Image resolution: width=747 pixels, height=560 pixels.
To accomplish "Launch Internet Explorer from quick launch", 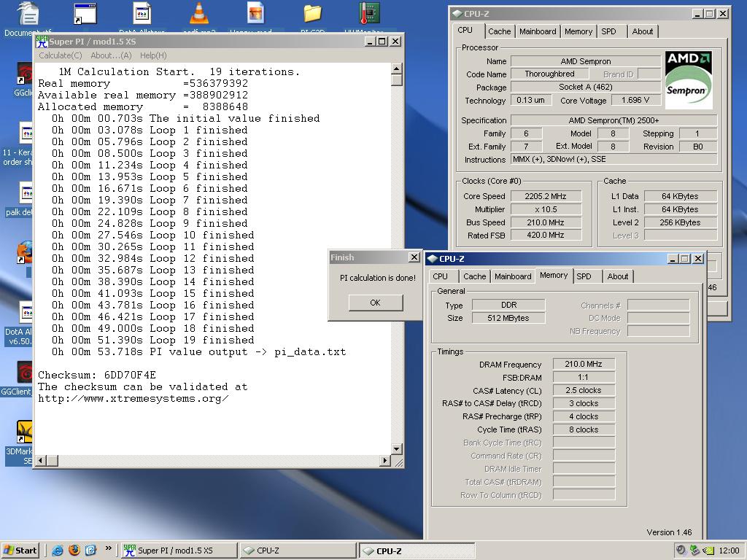I will [x=58, y=551].
